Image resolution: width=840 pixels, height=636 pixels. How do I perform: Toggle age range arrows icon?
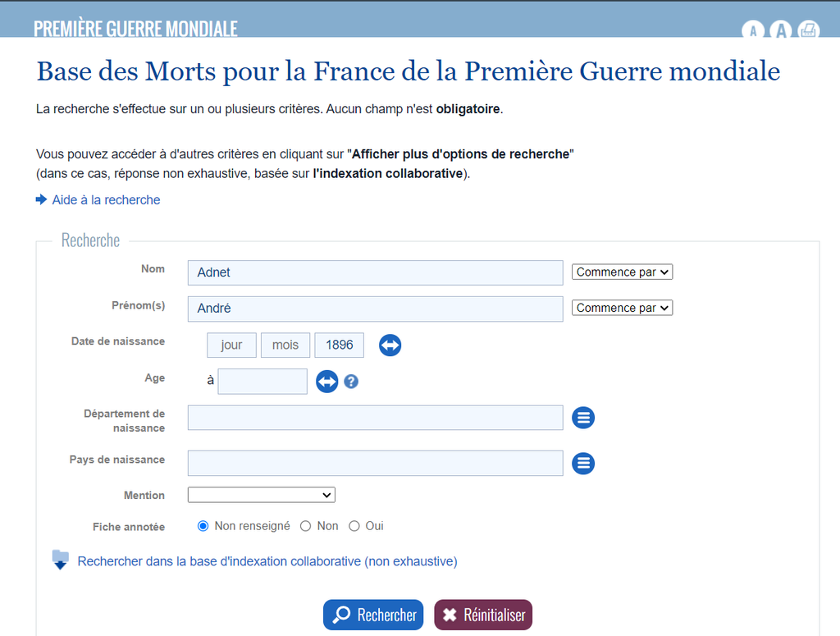point(327,382)
